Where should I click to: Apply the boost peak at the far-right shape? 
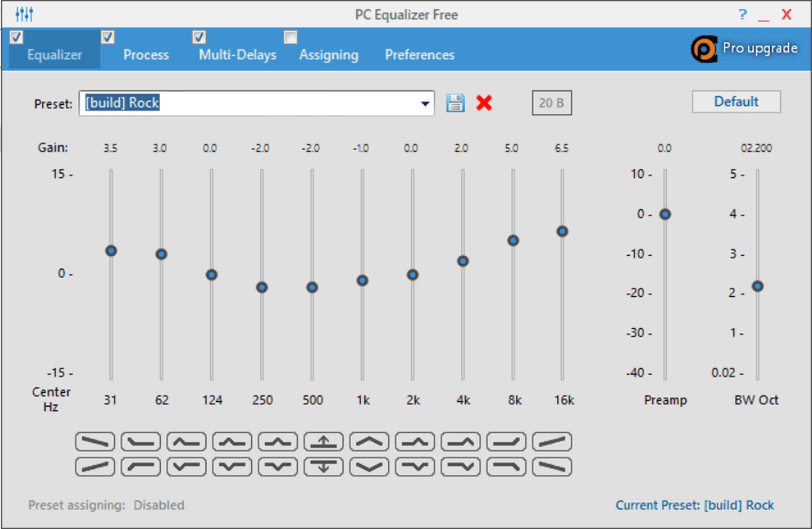click(x=461, y=442)
